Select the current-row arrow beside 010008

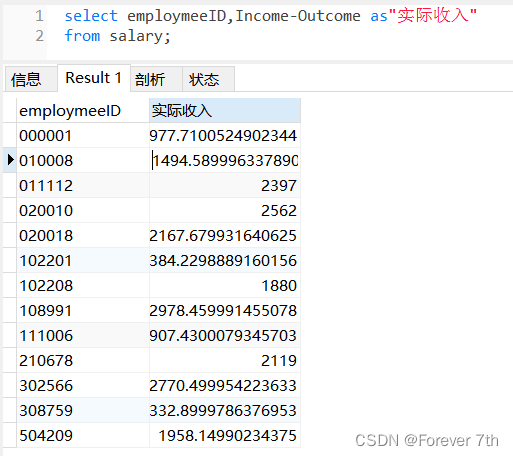pyautogui.click(x=10, y=160)
